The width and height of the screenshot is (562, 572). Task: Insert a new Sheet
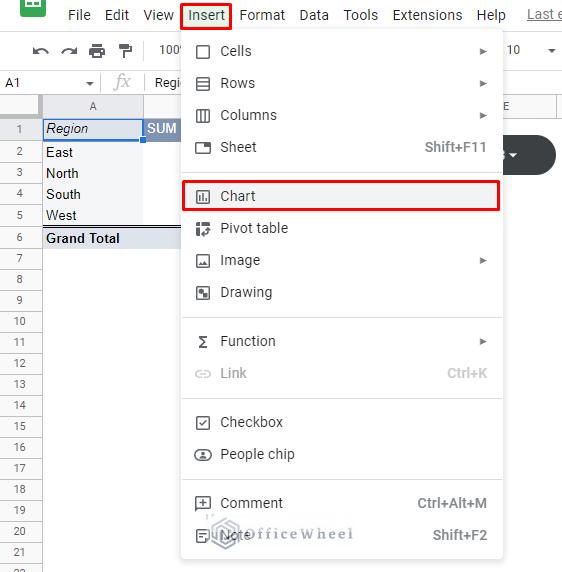click(x=342, y=147)
